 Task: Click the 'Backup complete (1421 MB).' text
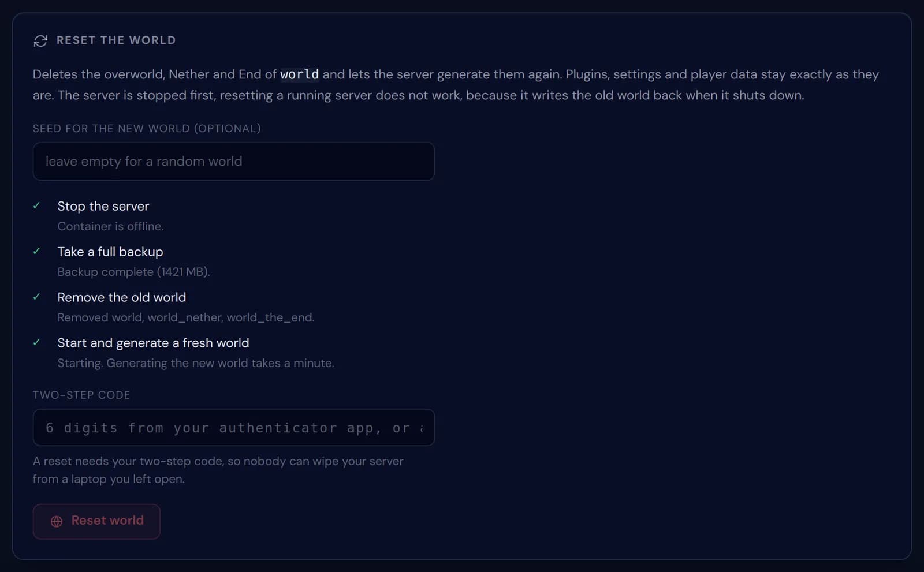(x=133, y=272)
